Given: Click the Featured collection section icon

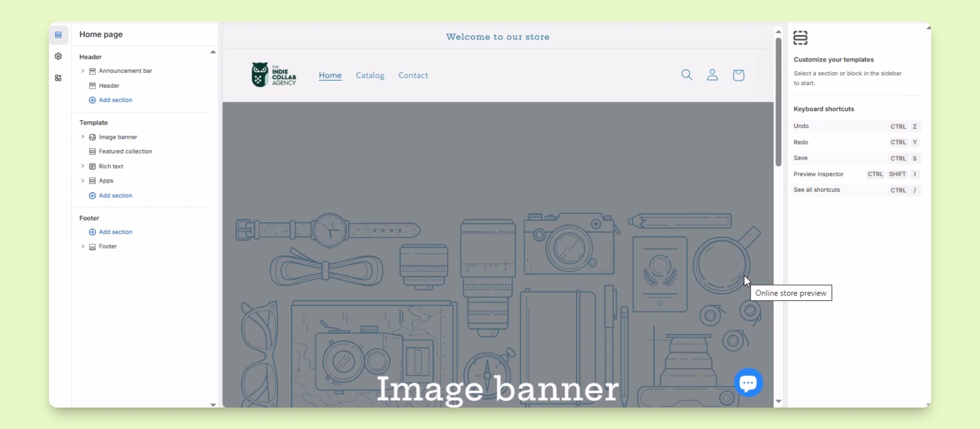Looking at the screenshot, I should tap(92, 151).
